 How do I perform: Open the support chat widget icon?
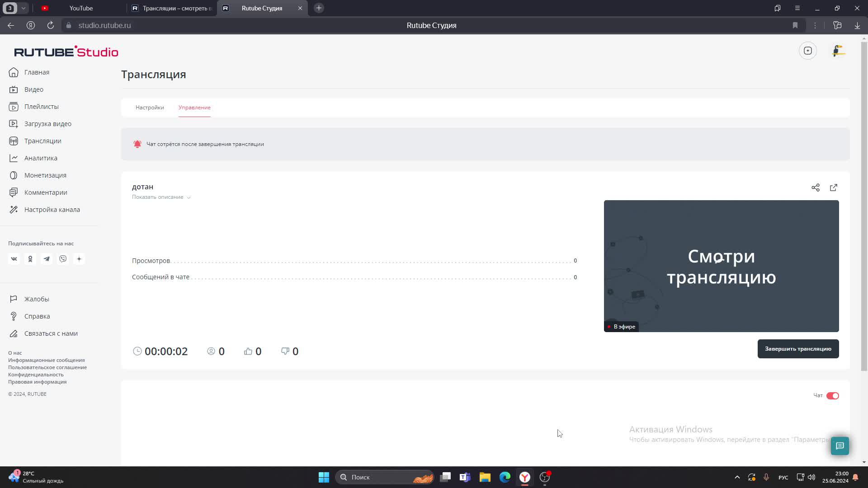(x=840, y=446)
